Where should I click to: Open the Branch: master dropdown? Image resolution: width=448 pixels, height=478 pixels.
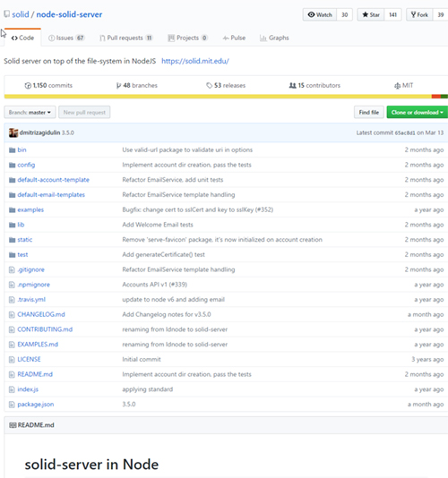30,112
